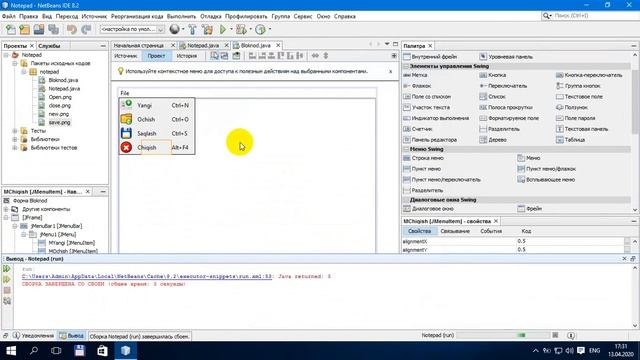
Task: Collapse the Меню Swing palette section
Action: point(406,149)
